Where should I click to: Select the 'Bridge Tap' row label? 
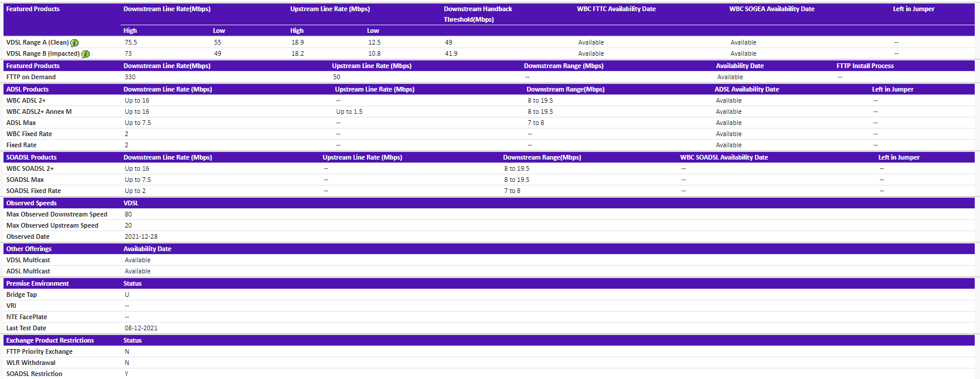(22, 295)
